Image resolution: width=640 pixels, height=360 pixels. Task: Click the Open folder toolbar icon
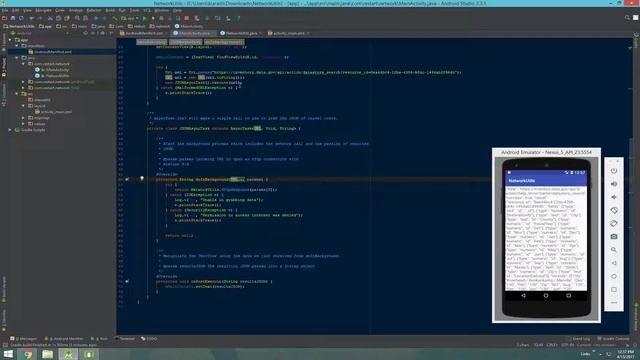pyautogui.click(x=4, y=18)
